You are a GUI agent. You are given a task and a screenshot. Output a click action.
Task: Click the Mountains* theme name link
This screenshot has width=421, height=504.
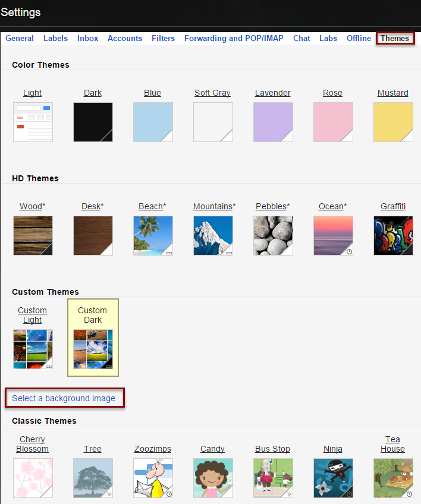215,206
